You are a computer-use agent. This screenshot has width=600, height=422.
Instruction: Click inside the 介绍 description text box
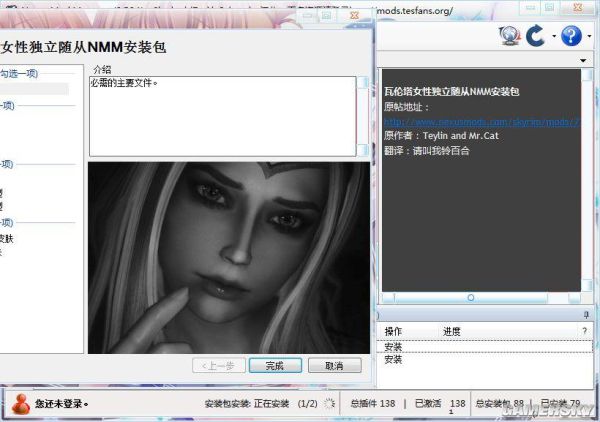tap(223, 116)
